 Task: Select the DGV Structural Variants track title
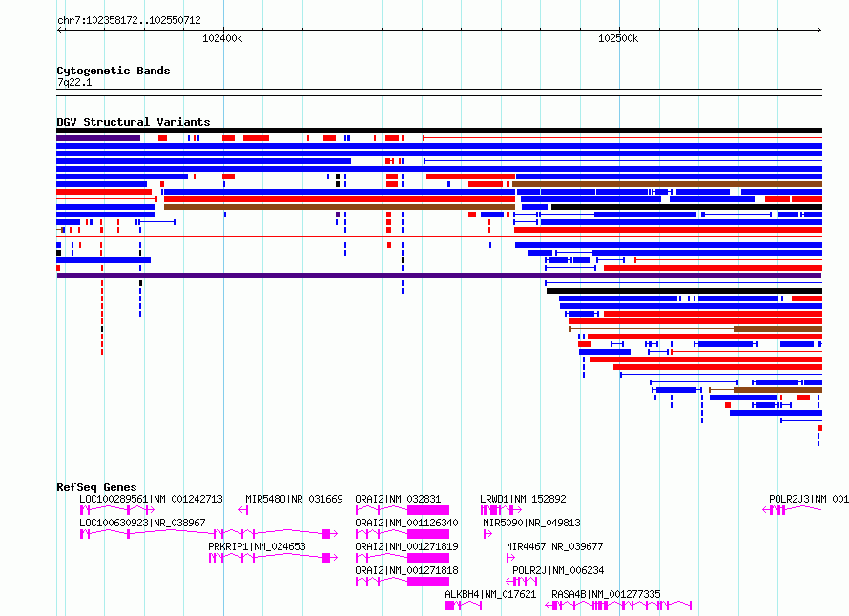pos(134,122)
